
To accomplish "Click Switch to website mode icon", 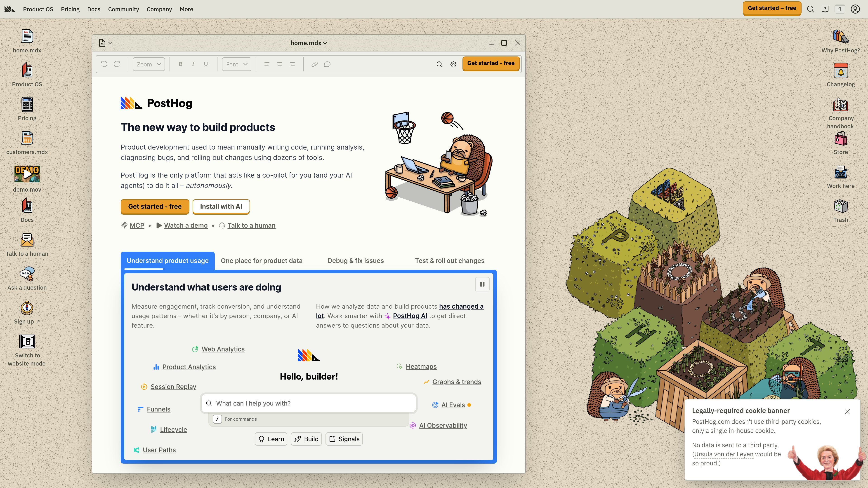I will pyautogui.click(x=27, y=342).
